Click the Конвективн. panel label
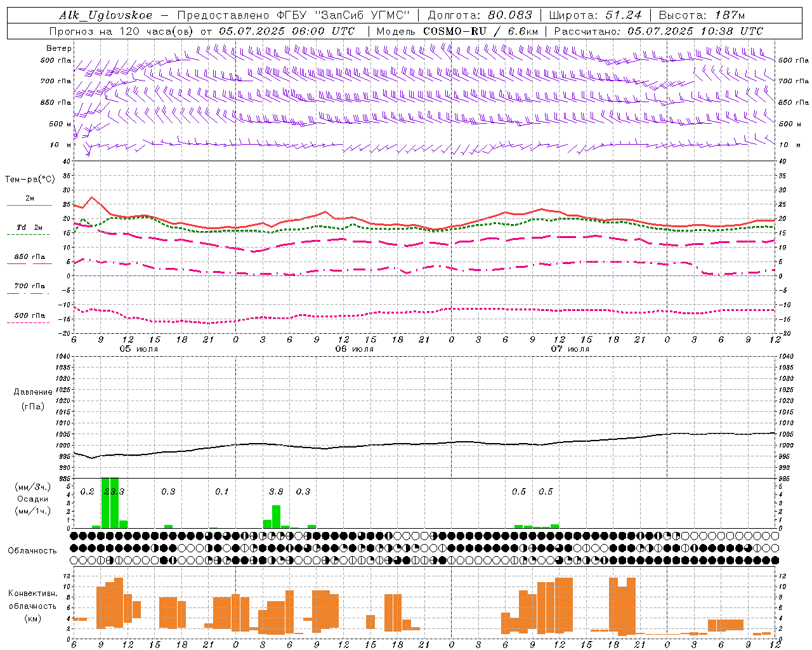This screenshot has height=650, width=812. click(32, 594)
